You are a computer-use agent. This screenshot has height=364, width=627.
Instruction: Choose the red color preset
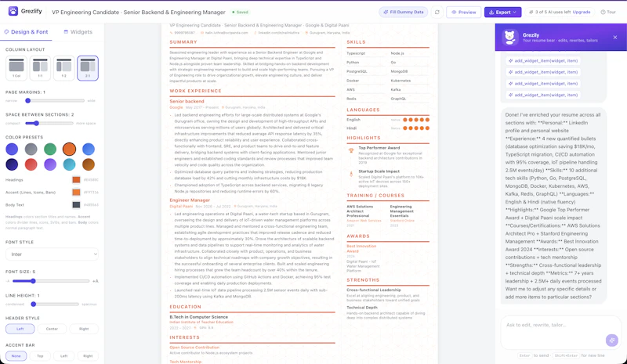31,164
